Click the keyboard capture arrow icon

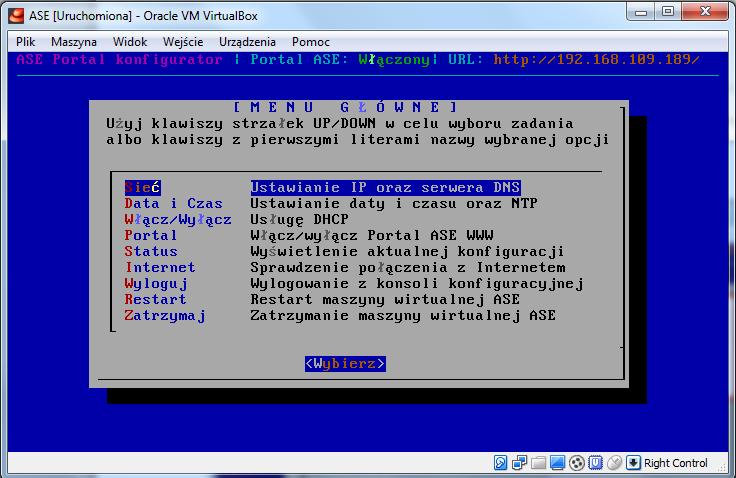(x=633, y=463)
